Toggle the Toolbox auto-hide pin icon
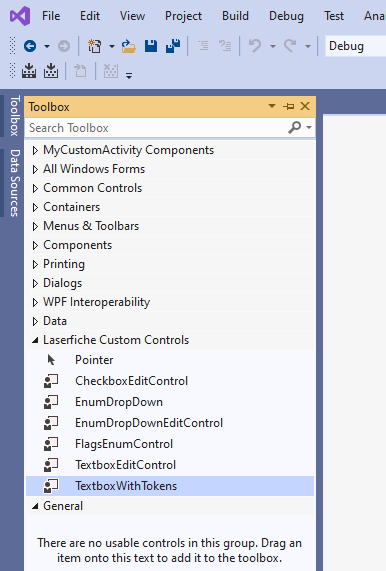Image resolution: width=386 pixels, height=571 pixels. coord(288,106)
